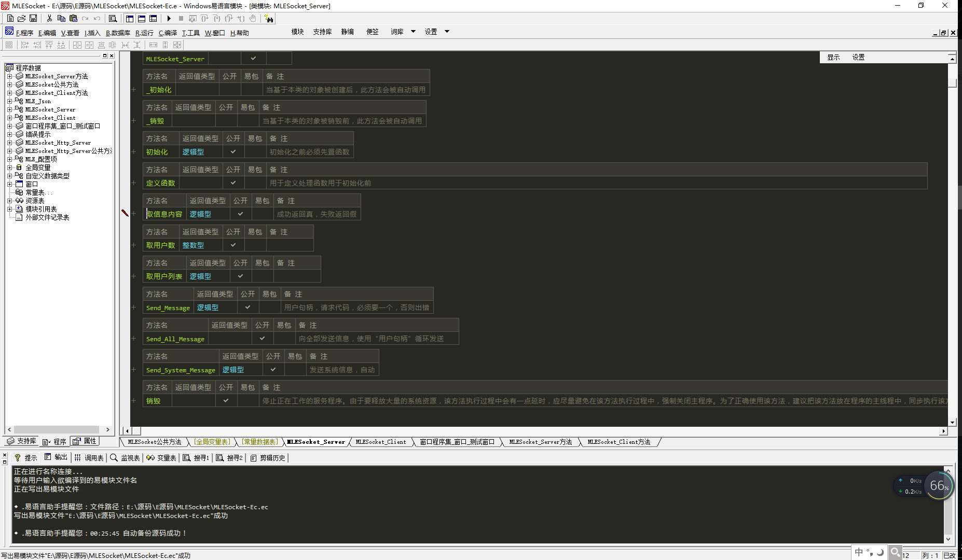Toggle 公开 checkbox for 初始化 method
This screenshot has height=560, width=962.
233,152
